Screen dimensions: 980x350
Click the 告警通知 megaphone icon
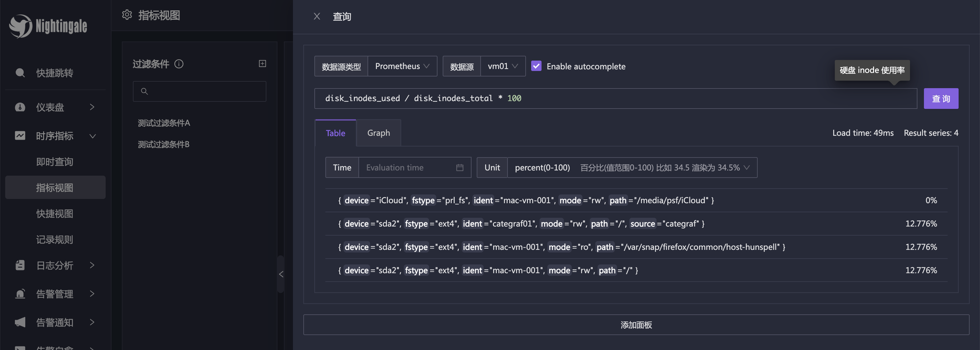(x=20, y=322)
